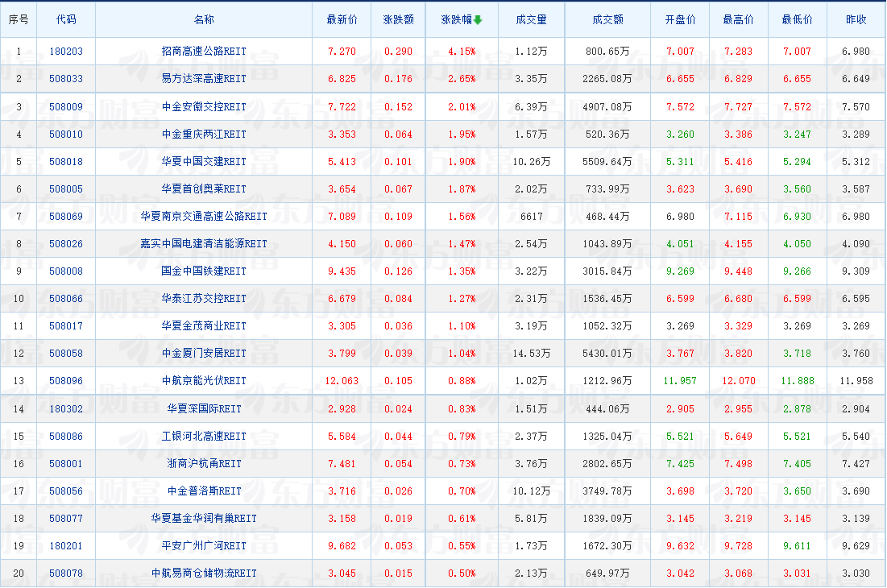
Task: Select 华夏中国交建REIT link
Action: pos(204,161)
